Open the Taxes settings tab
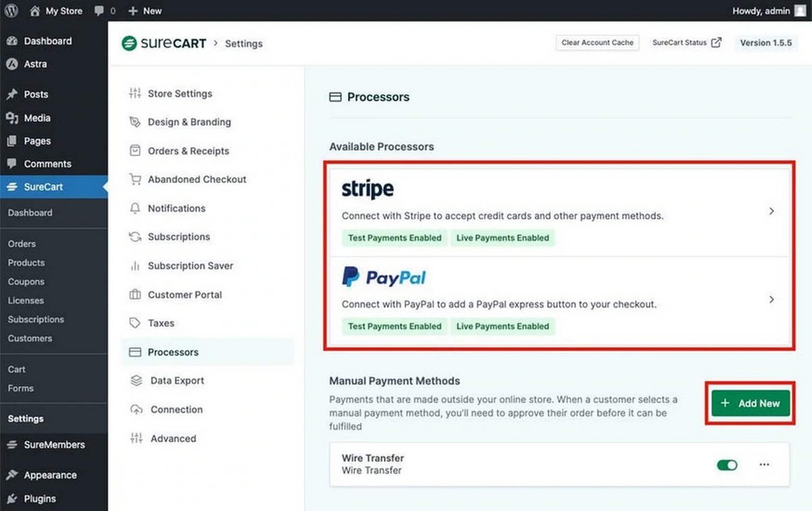Screen dimensions: 812x511 161,323
